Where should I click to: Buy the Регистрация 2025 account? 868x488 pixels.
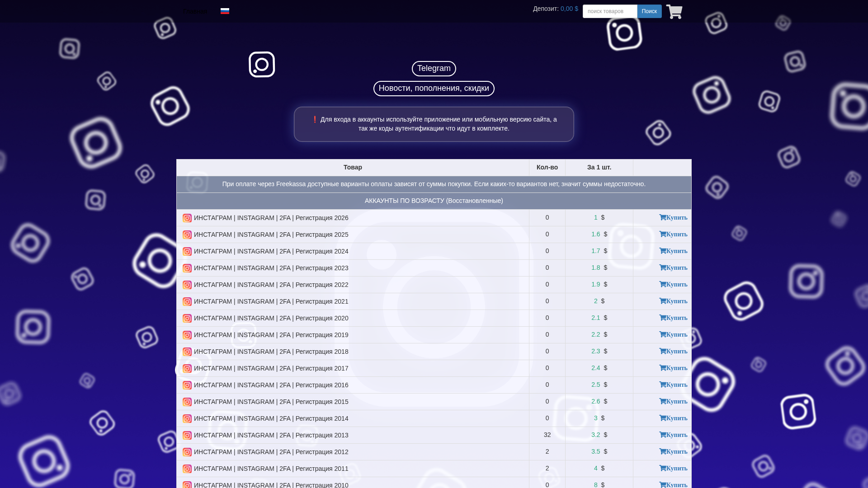673,235
